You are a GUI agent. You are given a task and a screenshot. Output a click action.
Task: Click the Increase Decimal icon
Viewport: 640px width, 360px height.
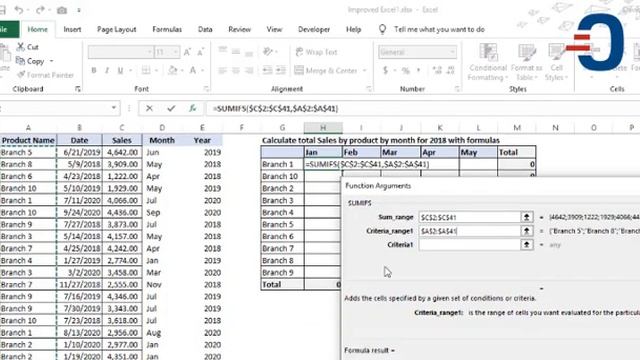[x=437, y=70]
